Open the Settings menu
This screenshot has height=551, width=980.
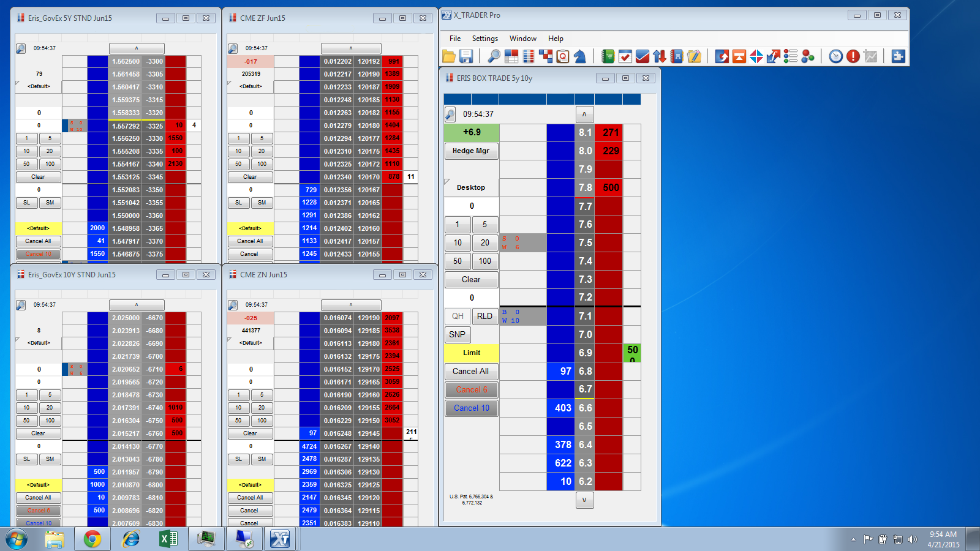click(485, 39)
